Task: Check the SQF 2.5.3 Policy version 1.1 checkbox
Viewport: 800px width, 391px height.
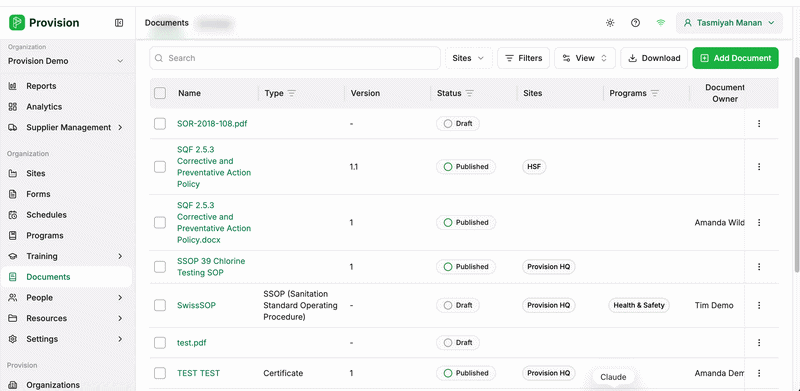Action: 160,166
